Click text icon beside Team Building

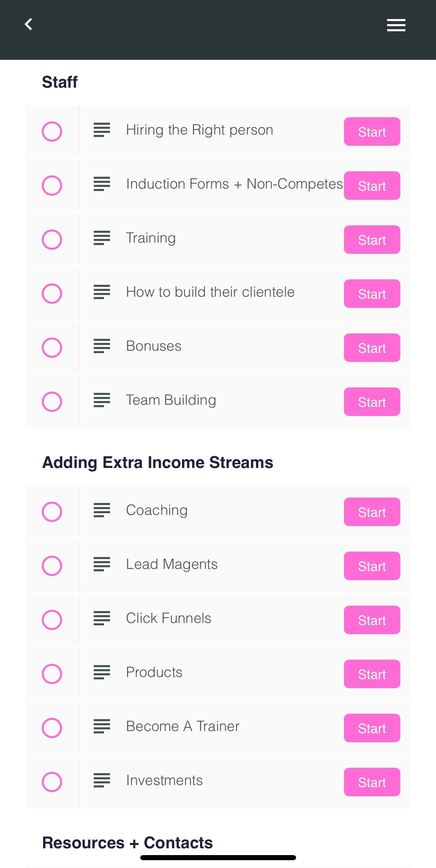click(x=102, y=400)
